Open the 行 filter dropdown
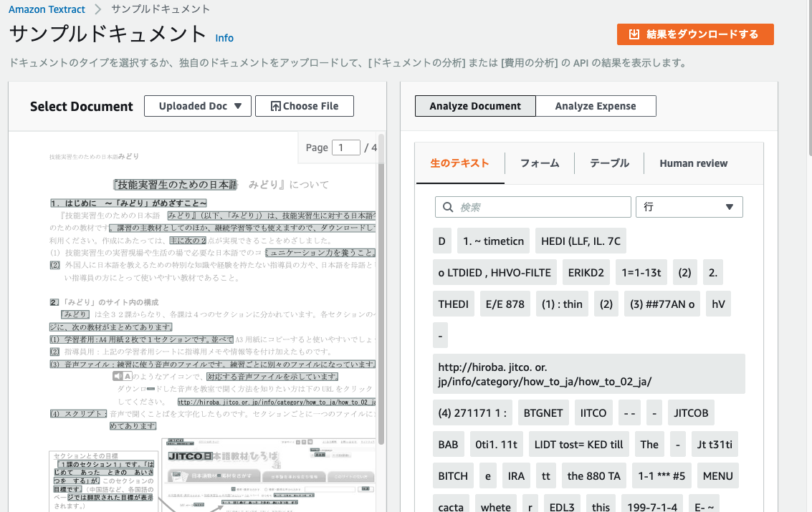 pos(688,207)
